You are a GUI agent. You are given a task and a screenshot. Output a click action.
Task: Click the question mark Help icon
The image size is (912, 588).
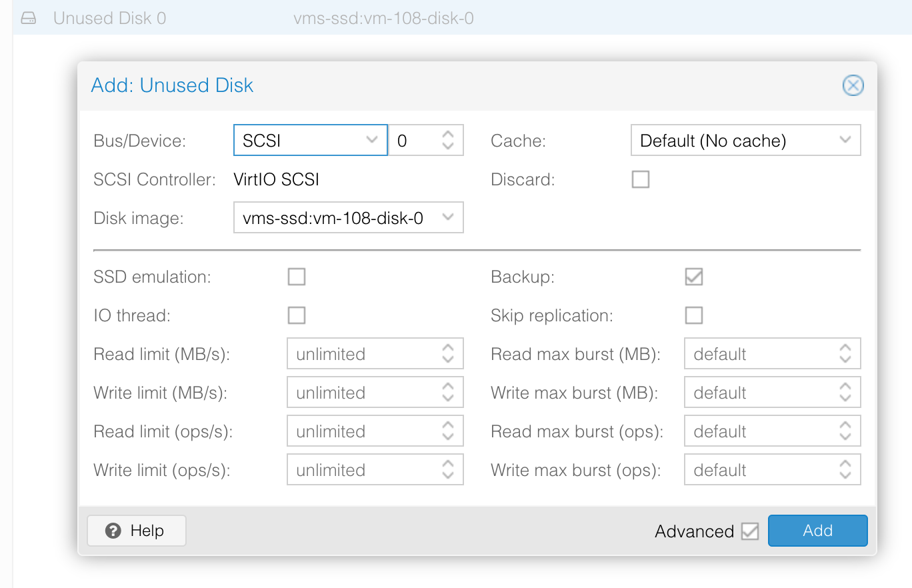pyautogui.click(x=113, y=531)
